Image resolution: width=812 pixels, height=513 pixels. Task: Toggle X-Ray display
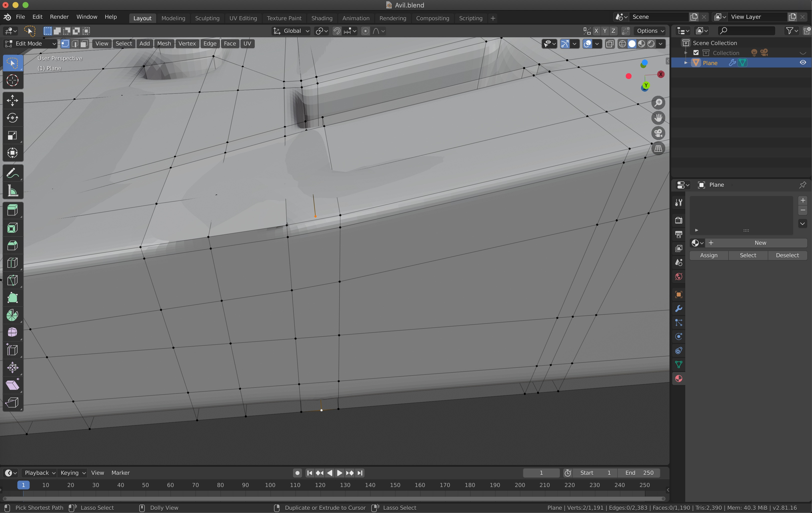610,44
